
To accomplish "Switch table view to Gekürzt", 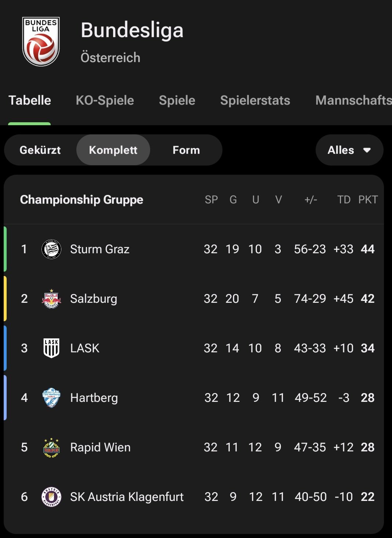I will [x=40, y=150].
